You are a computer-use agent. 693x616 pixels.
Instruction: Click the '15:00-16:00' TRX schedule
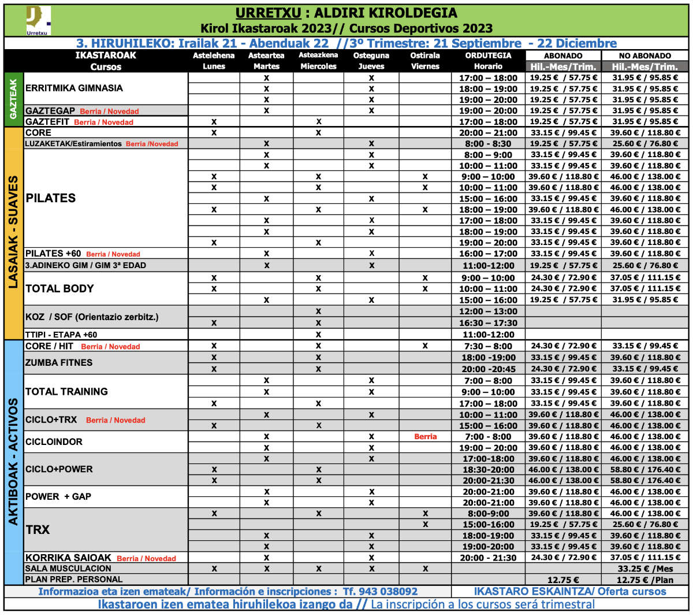[x=489, y=524]
